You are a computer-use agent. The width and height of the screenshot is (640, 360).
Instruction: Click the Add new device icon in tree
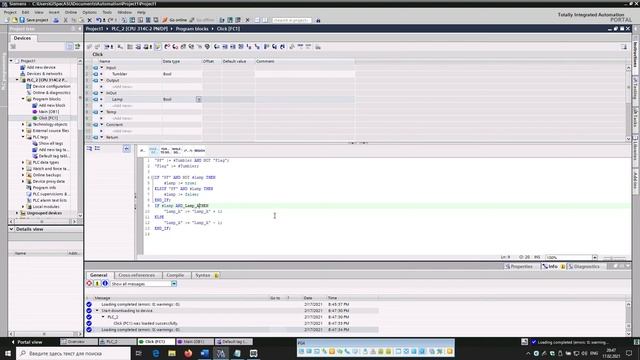coord(23,67)
